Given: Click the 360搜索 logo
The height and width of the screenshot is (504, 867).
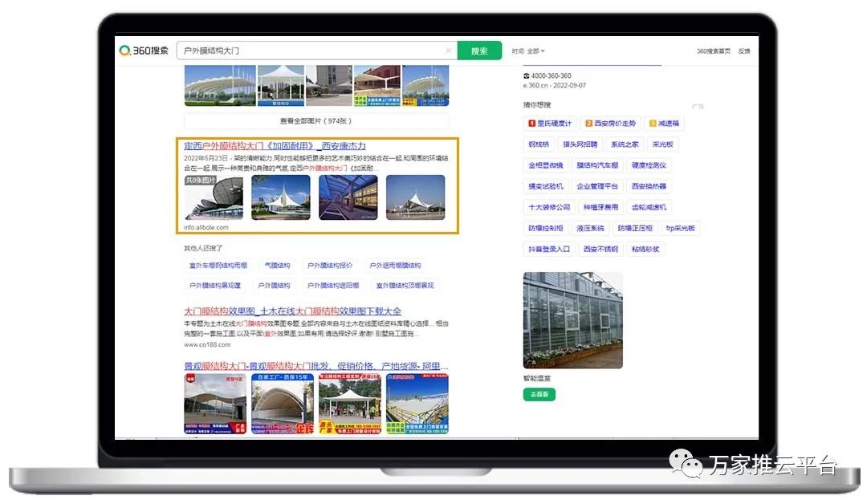Looking at the screenshot, I should point(144,51).
